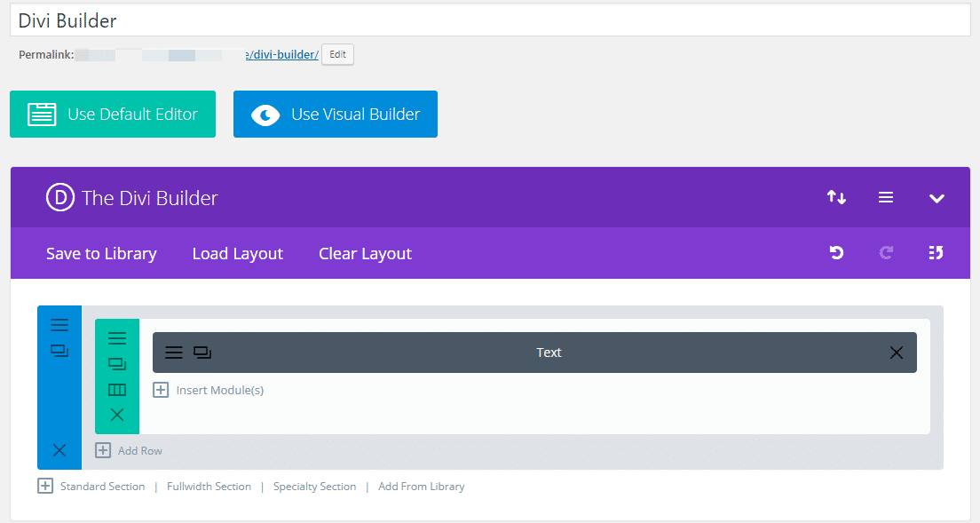Click the Add Row label
980x523 pixels.
point(140,450)
